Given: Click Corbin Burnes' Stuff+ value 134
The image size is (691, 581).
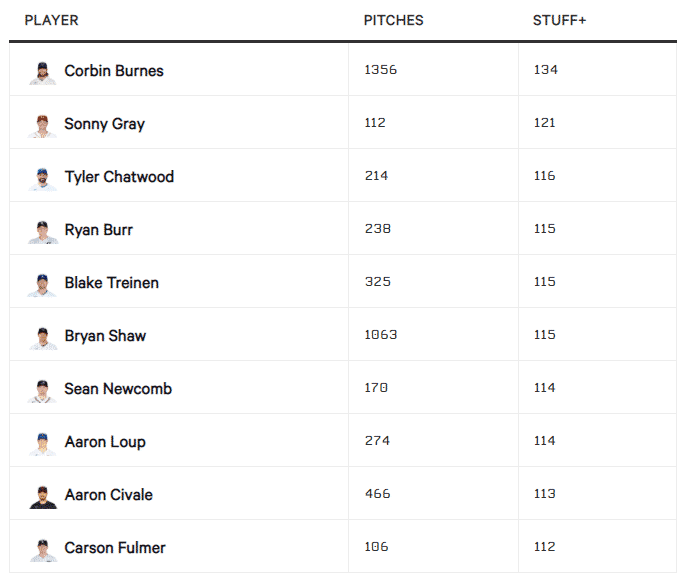Looking at the screenshot, I should point(545,70).
